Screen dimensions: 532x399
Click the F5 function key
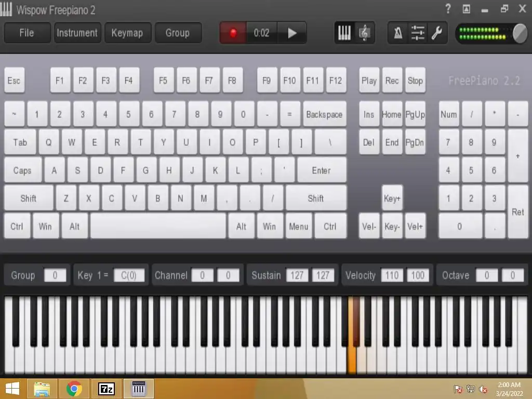(x=163, y=81)
